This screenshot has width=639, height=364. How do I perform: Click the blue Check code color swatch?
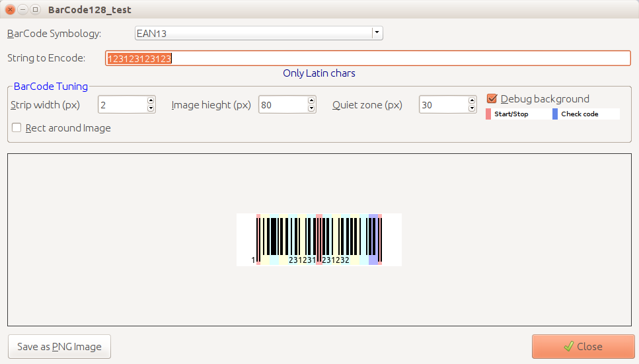(x=555, y=114)
